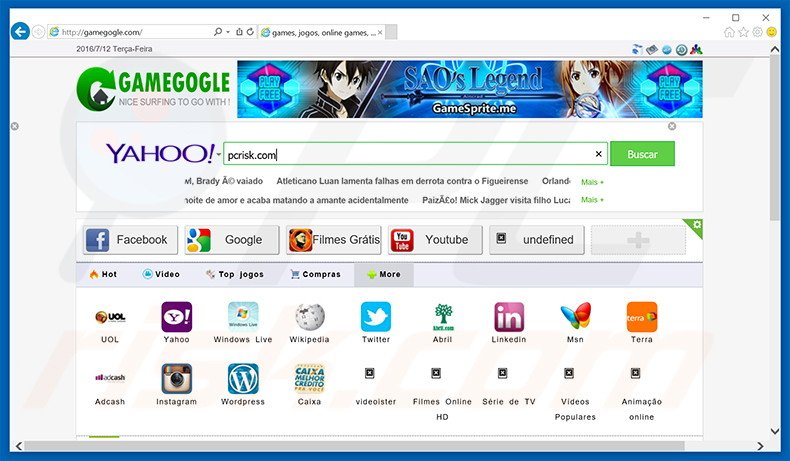Image resolution: width=790 pixels, height=461 pixels.
Task: Click the green corner settings gear
Action: pyautogui.click(x=697, y=225)
